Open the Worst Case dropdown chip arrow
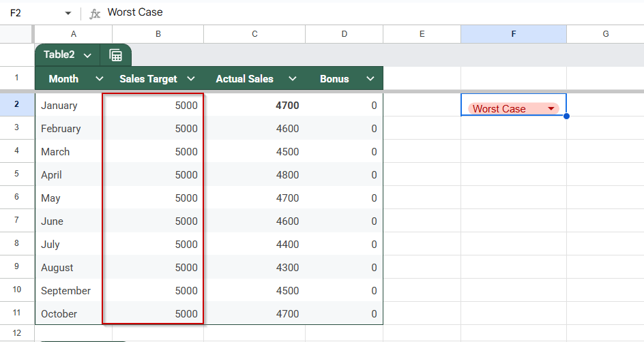This screenshot has height=342, width=644. point(551,109)
